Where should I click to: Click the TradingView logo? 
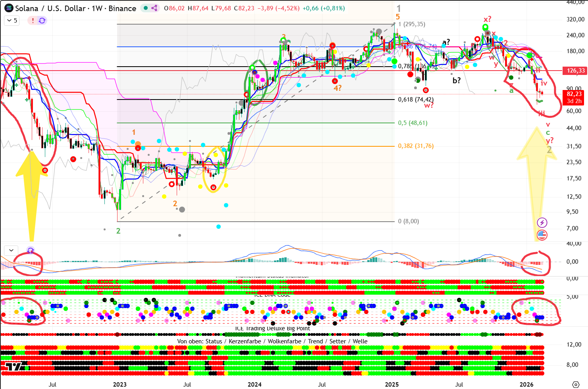pos(13,367)
